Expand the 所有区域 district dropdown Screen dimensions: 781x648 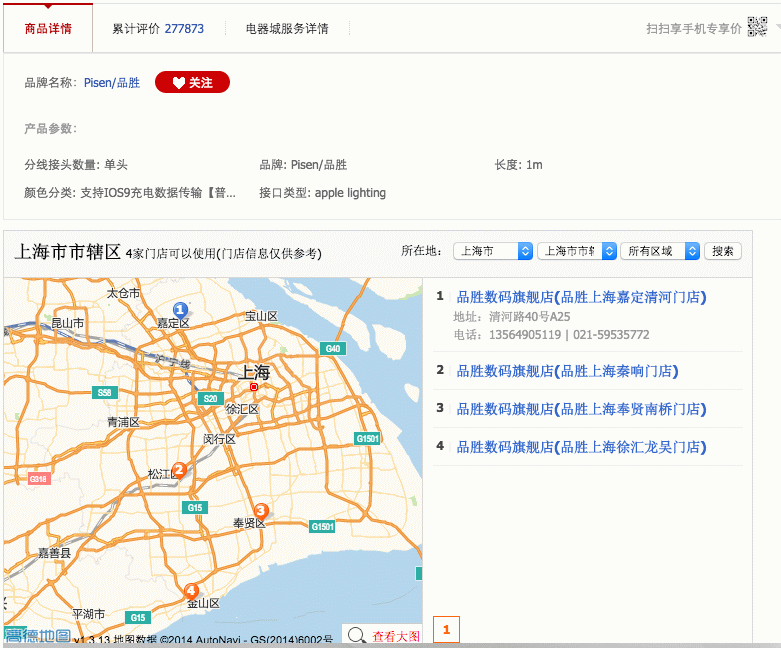click(x=660, y=251)
